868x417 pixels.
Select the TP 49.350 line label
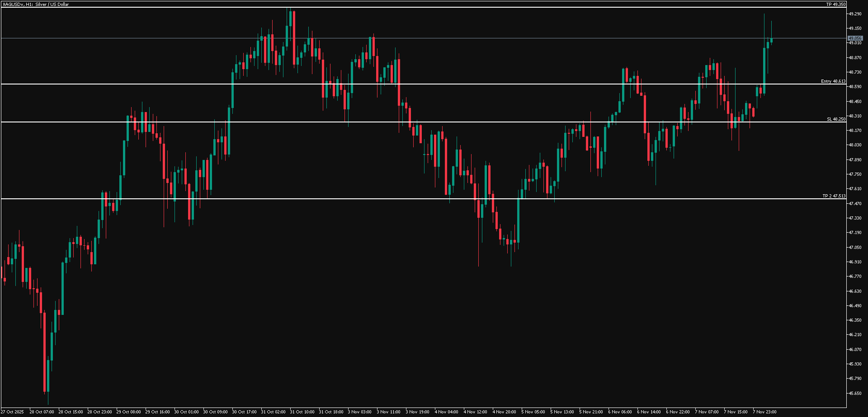point(835,5)
